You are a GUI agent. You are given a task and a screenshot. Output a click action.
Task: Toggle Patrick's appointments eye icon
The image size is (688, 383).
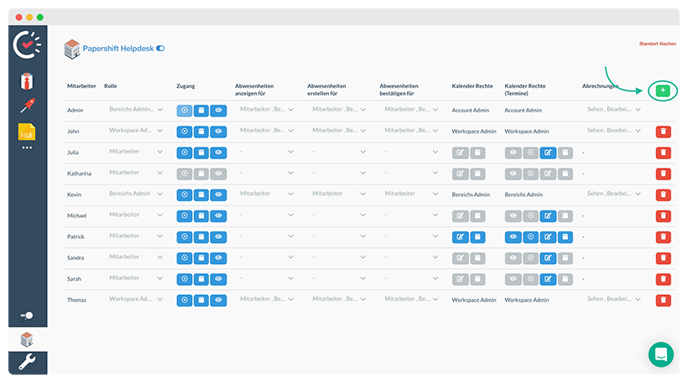pos(513,237)
